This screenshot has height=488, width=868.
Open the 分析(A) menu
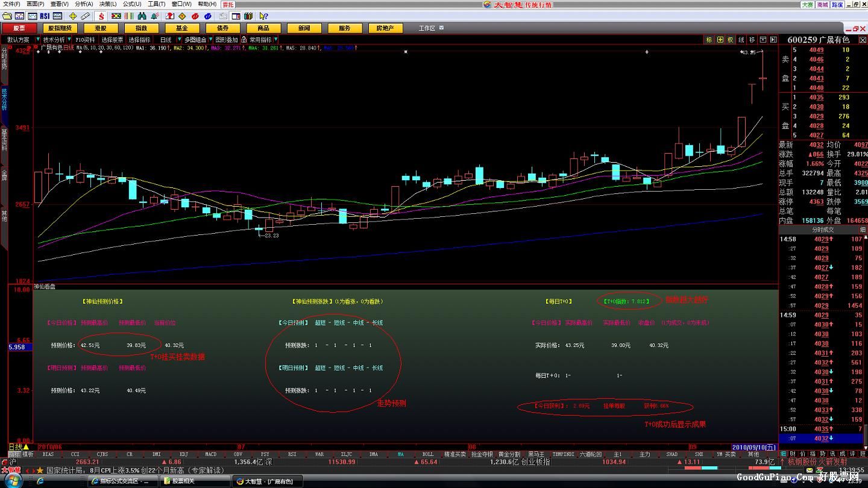pyautogui.click(x=84, y=4)
